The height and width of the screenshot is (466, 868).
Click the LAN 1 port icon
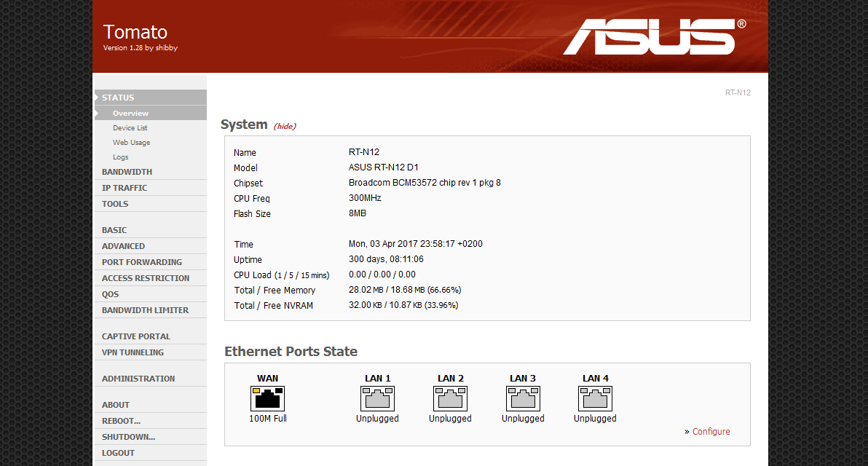377,398
